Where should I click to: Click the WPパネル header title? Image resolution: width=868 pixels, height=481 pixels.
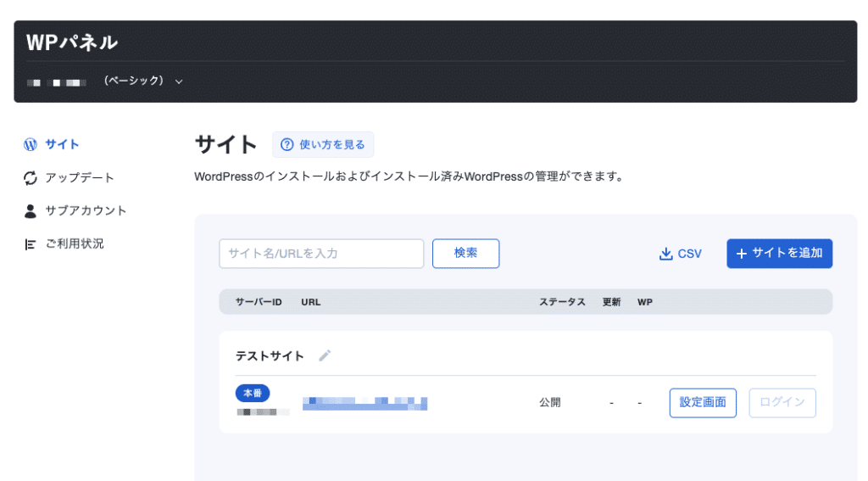[72, 42]
